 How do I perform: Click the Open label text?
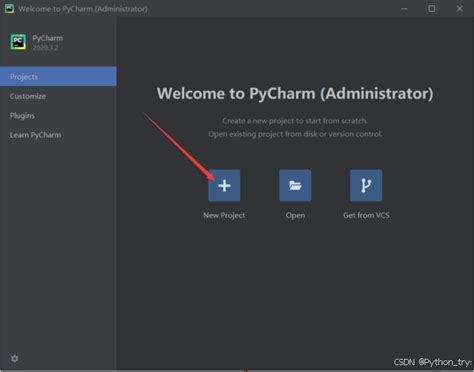click(x=295, y=215)
